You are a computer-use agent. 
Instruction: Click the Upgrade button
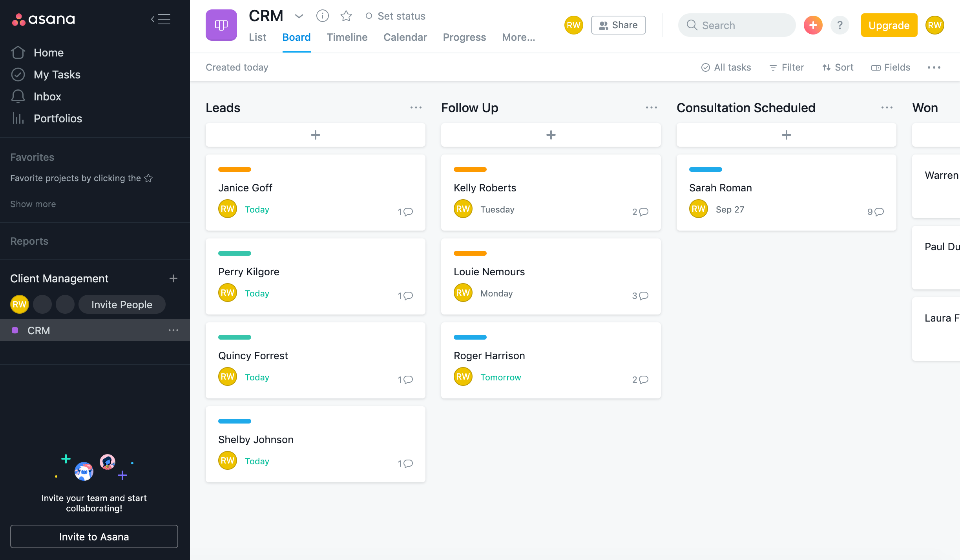click(889, 25)
